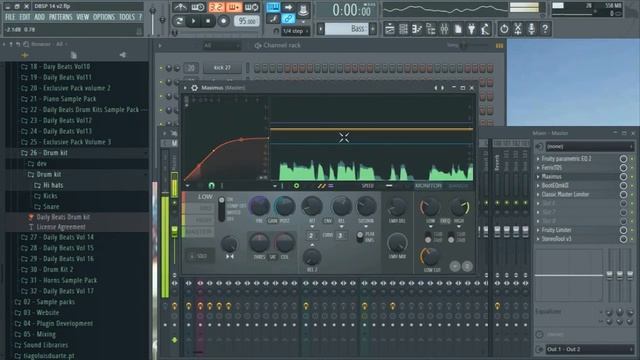Open the VIEW menu
Screen dimensions: 640x360
pos(82,17)
